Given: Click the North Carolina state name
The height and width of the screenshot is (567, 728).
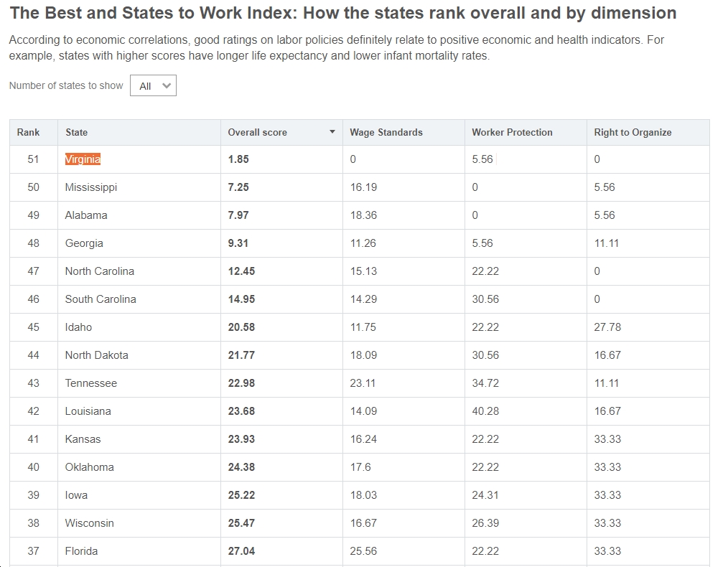Looking at the screenshot, I should click(x=100, y=271).
